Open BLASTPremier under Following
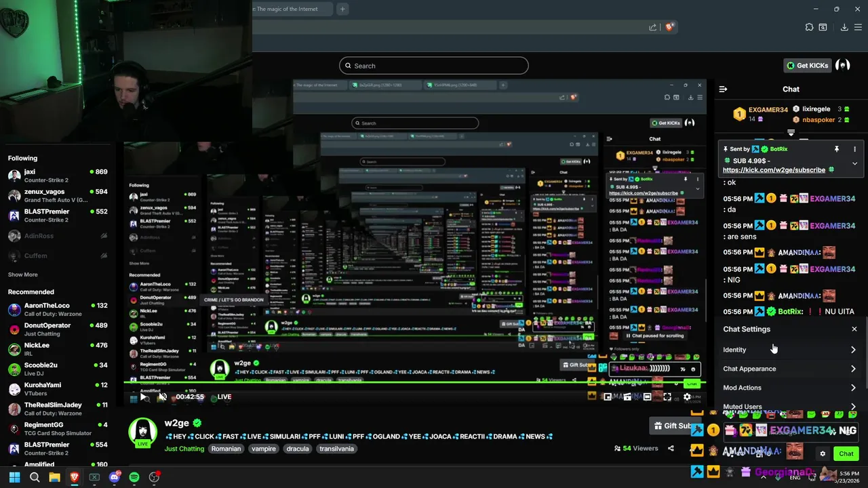Viewport: 868px width, 488px height. coord(58,216)
